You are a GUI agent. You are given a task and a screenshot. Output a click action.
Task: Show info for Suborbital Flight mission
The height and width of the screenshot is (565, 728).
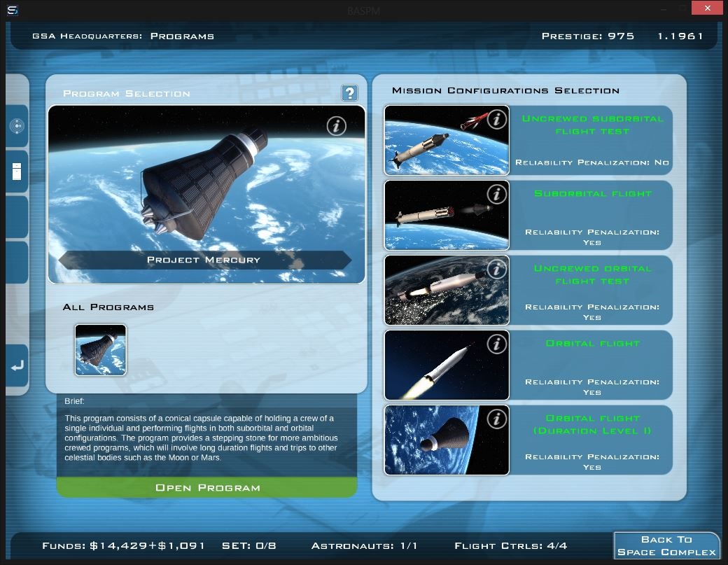click(x=496, y=194)
